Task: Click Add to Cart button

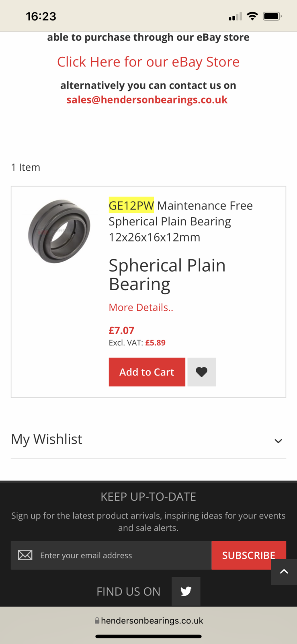Action: pos(147,372)
